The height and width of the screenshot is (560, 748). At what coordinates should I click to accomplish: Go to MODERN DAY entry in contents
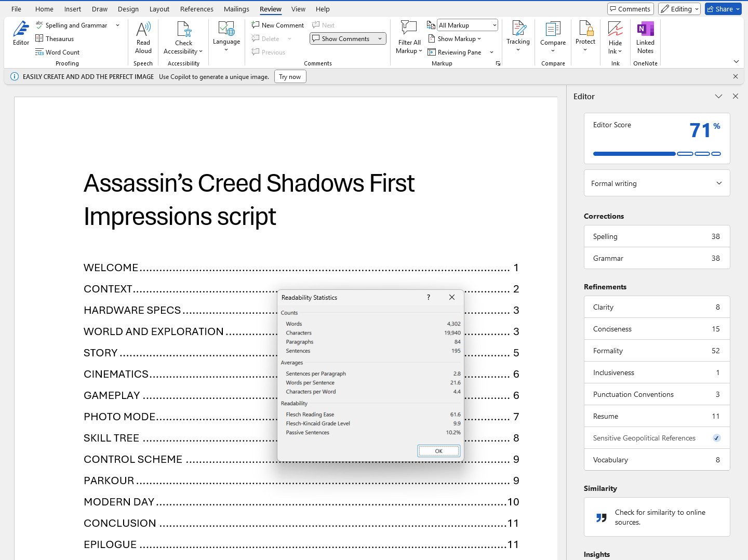[x=301, y=502]
